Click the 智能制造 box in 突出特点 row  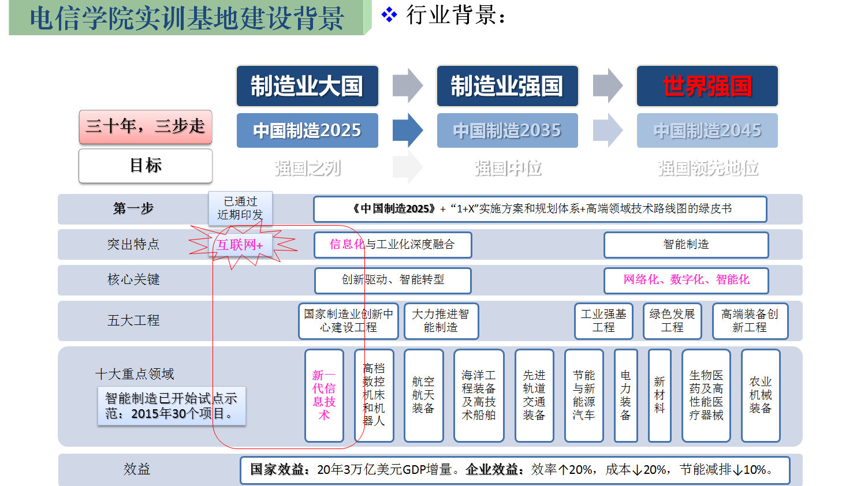[x=686, y=245]
